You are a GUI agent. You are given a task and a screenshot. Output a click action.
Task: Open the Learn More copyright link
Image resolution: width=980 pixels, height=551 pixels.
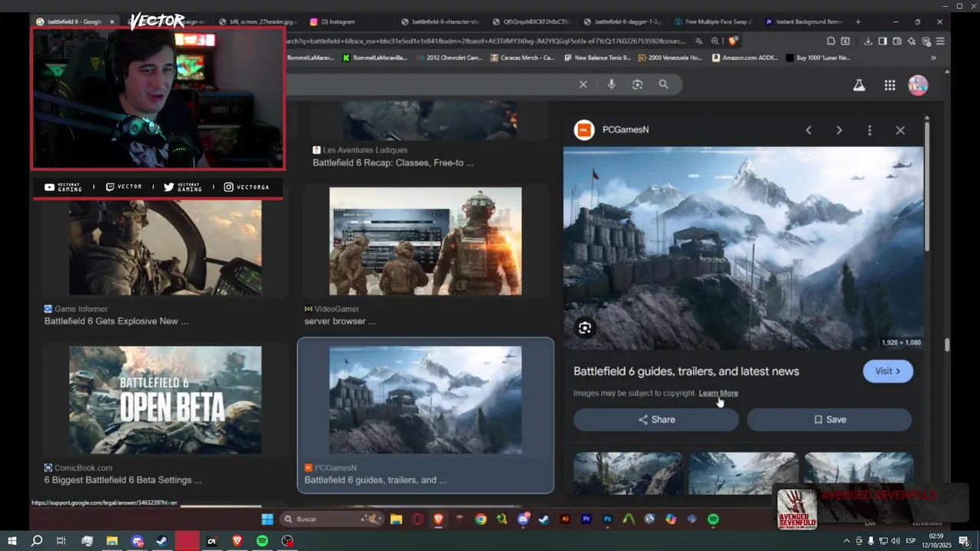pos(718,393)
